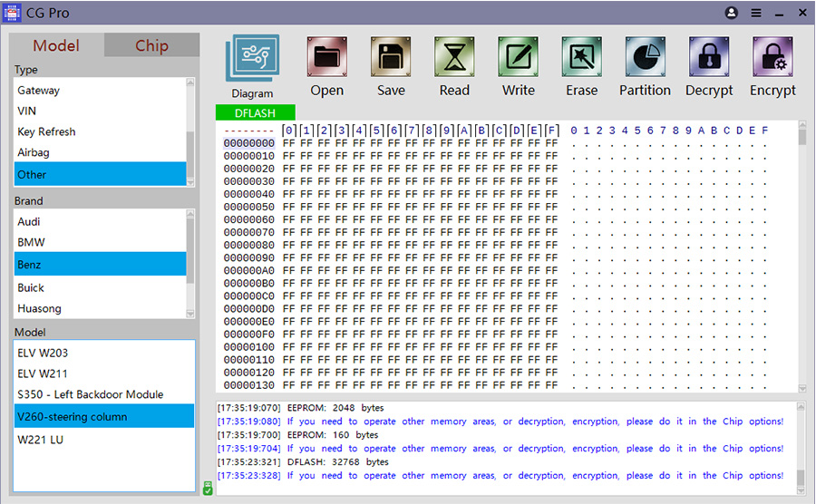
Task: Click the Write pencil icon
Action: pos(518,58)
